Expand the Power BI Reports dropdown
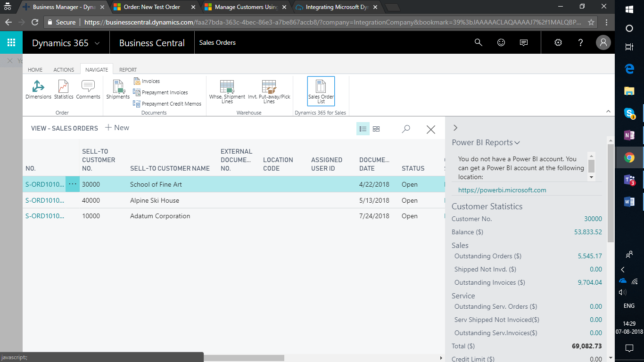The height and width of the screenshot is (362, 644). (486, 142)
